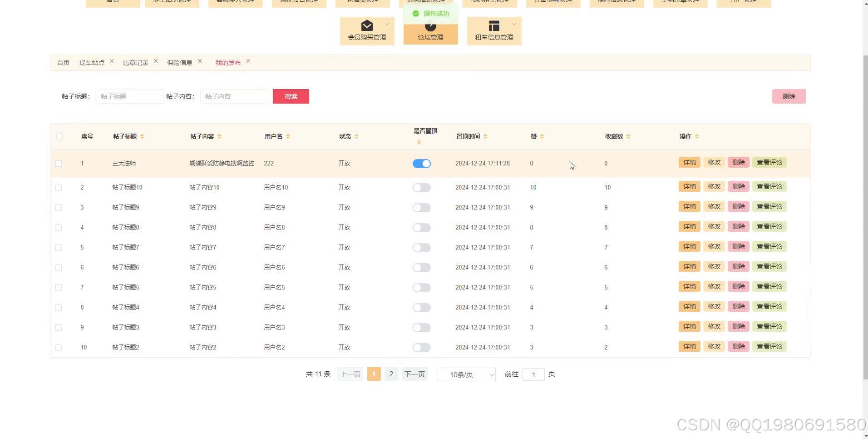
Task: Enable 置顶 toggle for 帖子标题10
Action: coord(421,187)
